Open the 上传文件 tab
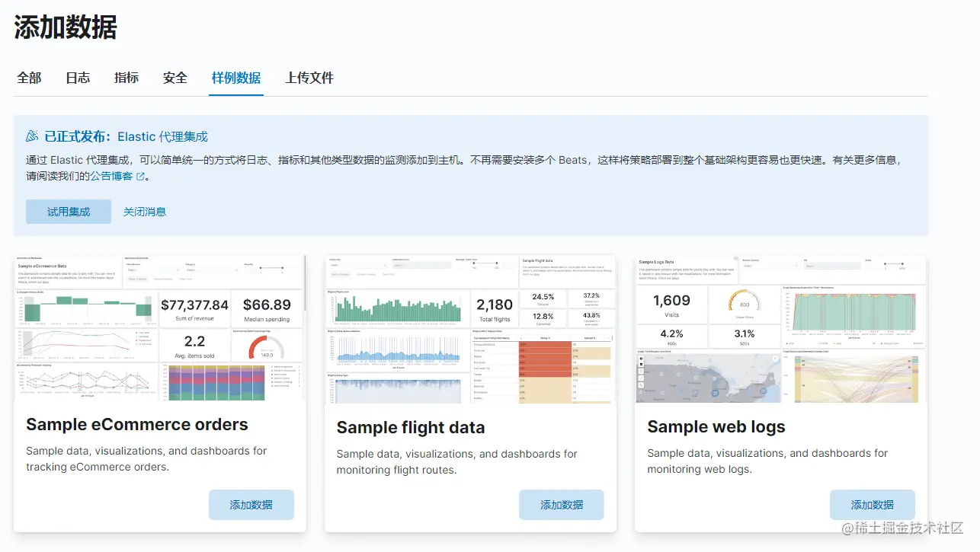Viewport: 980px width, 552px height. (x=309, y=78)
